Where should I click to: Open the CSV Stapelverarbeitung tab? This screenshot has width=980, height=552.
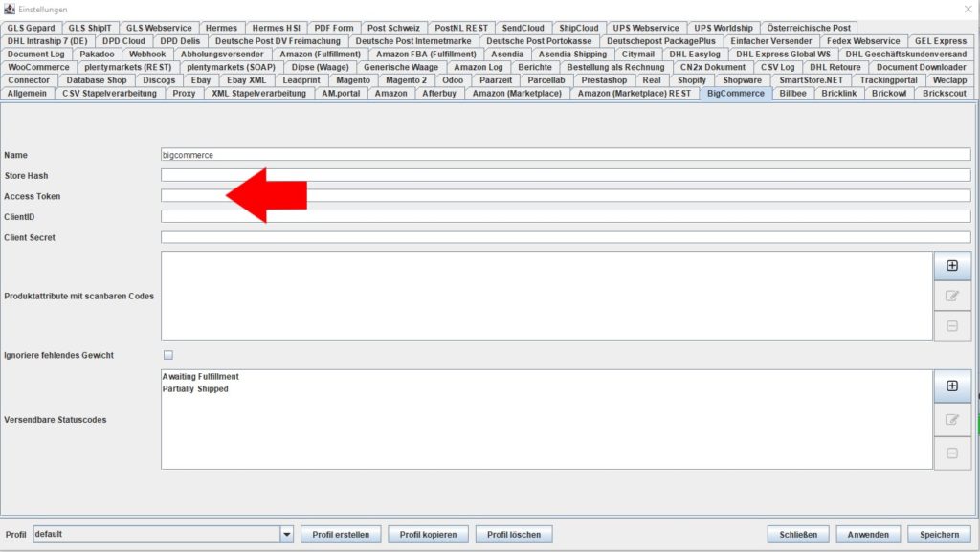(109, 94)
